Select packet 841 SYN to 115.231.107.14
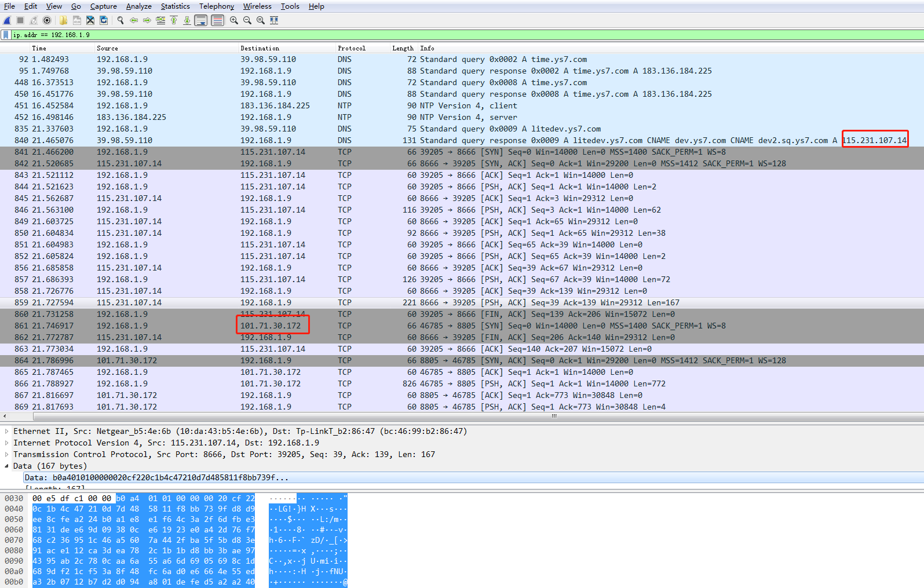This screenshot has height=588, width=924. point(462,152)
